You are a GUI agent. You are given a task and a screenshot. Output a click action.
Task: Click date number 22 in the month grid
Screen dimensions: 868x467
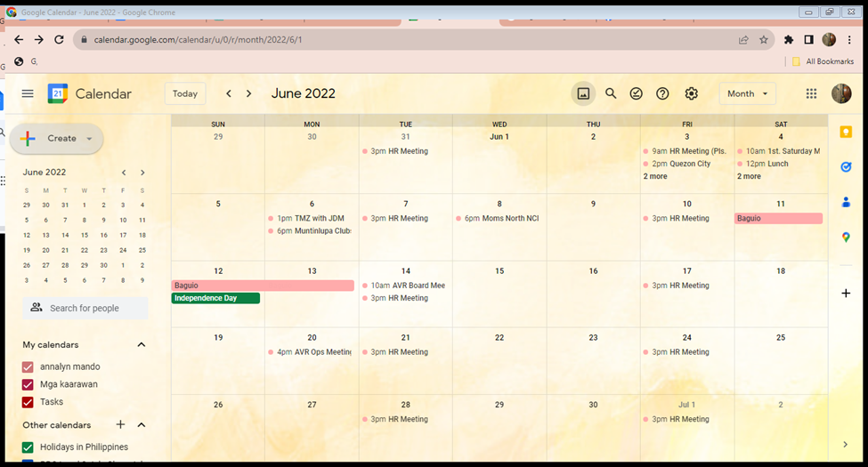(499, 337)
